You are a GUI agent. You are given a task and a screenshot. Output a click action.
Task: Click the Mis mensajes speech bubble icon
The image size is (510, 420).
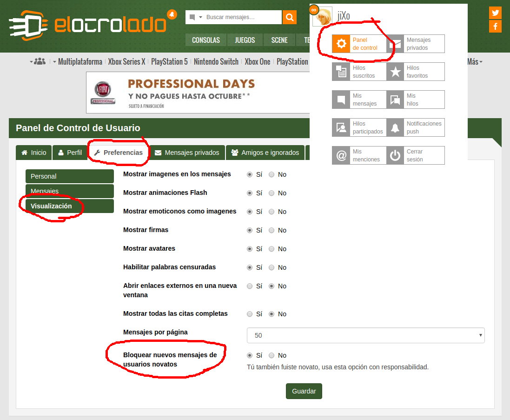coord(341,100)
